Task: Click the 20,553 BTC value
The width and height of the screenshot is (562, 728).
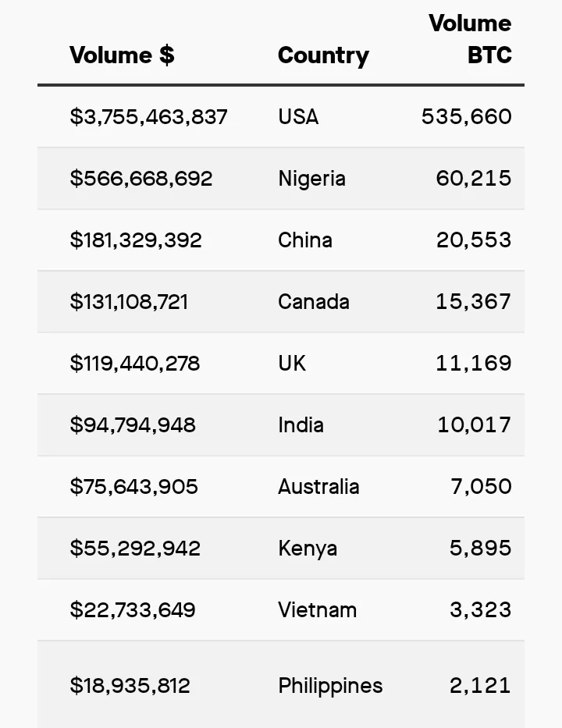Action: pyautogui.click(x=474, y=240)
